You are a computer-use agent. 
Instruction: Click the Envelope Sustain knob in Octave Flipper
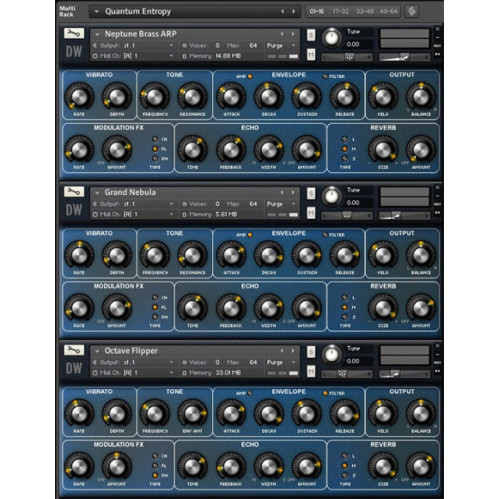[x=307, y=413]
